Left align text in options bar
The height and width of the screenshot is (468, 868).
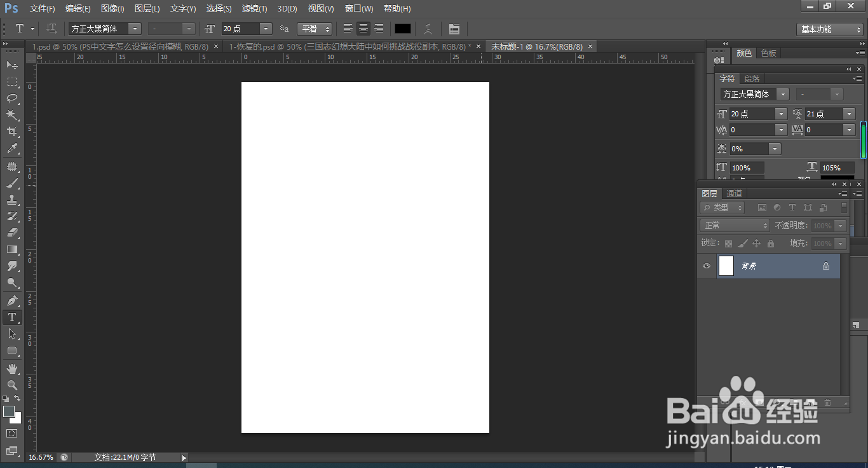[x=348, y=29]
